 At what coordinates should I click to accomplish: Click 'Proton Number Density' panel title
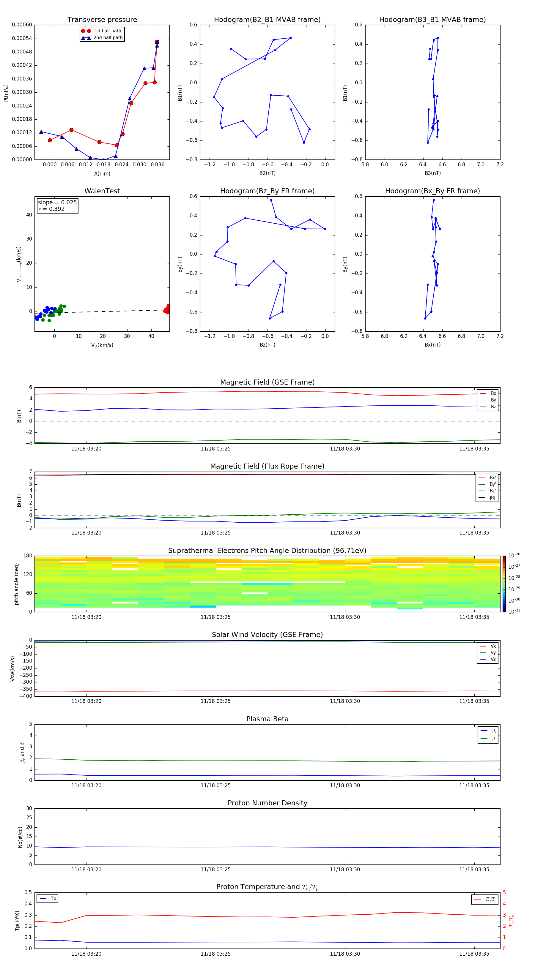[x=267, y=804]
